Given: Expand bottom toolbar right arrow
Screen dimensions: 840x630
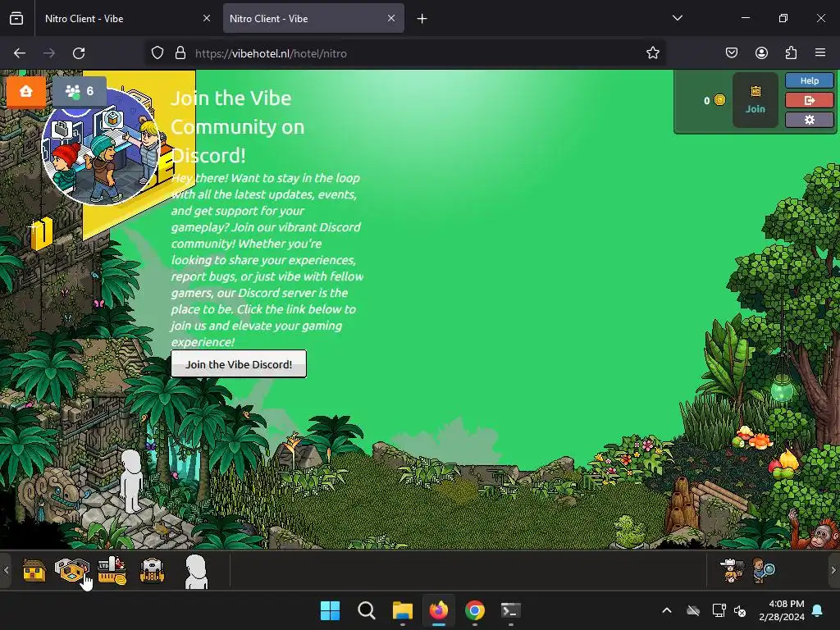Looking at the screenshot, I should click(833, 571).
